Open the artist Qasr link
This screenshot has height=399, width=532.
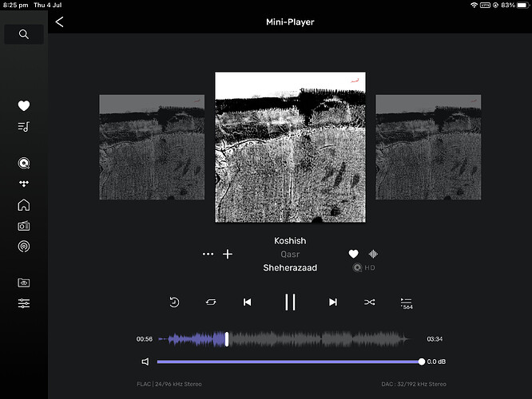[290, 255]
